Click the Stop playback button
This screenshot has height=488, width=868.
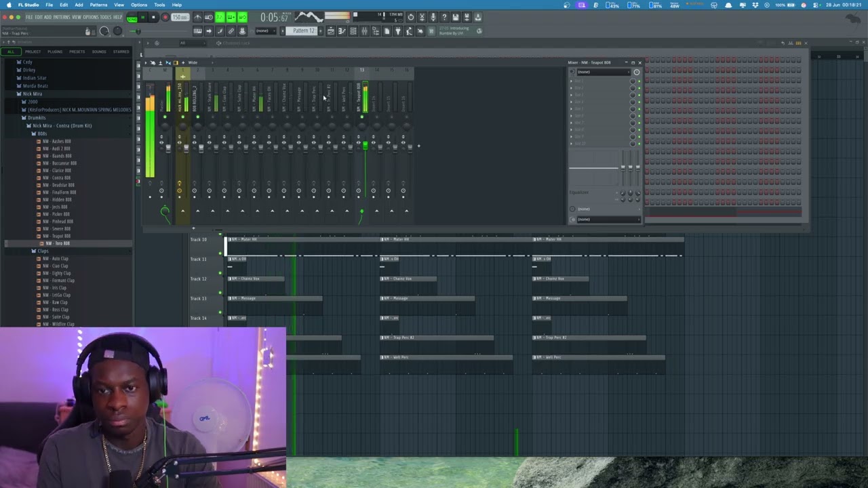(154, 17)
